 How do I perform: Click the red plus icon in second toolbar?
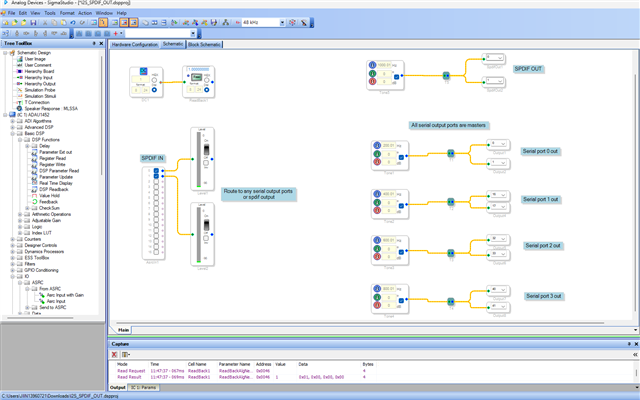point(116,33)
